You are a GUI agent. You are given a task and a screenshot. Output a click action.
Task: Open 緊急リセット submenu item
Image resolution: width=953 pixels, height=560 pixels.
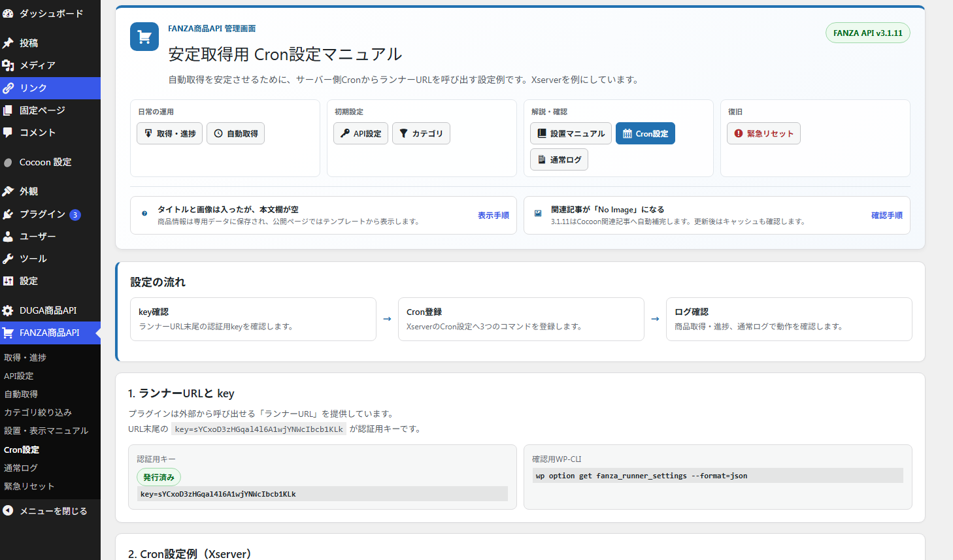click(x=50, y=486)
